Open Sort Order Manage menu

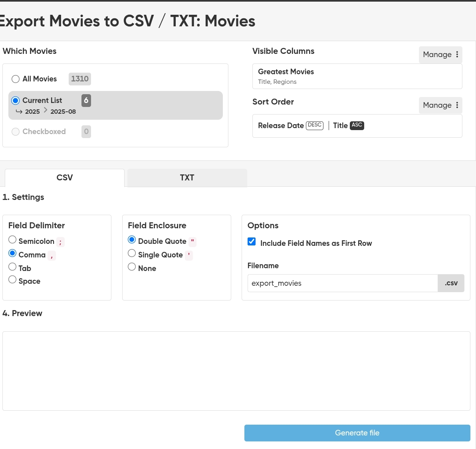[x=440, y=105]
